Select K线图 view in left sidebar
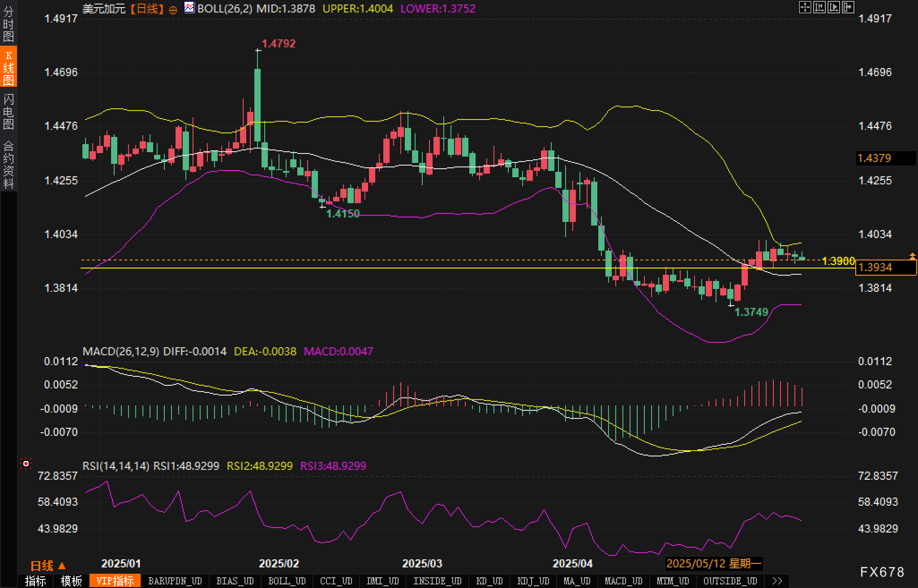 8,67
